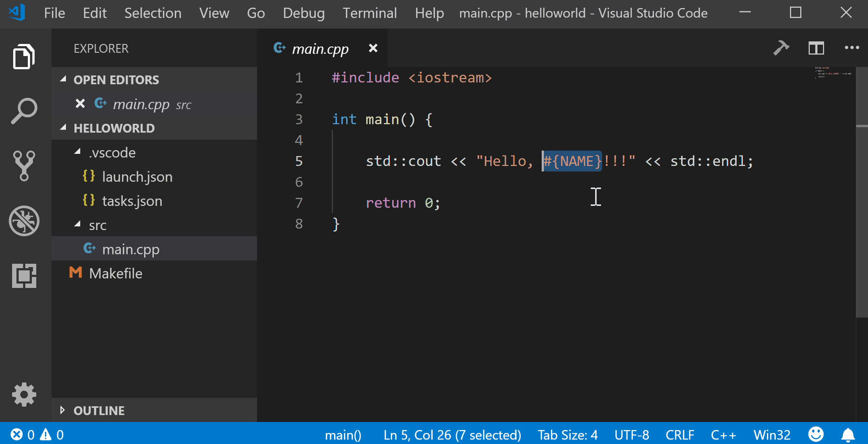The width and height of the screenshot is (868, 444).
Task: Open the Search view in activity bar
Action: click(x=24, y=111)
